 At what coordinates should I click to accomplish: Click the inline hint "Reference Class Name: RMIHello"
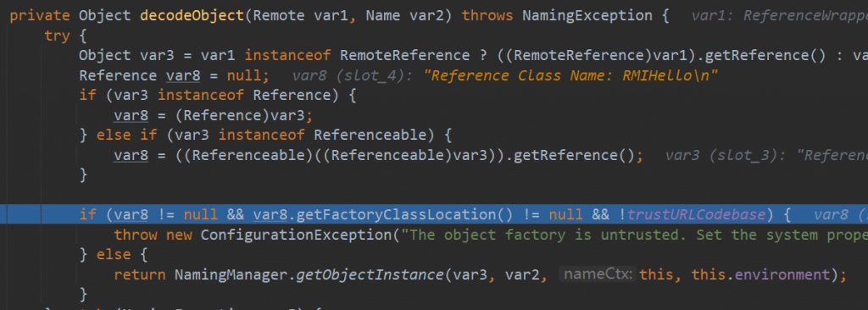(570, 75)
